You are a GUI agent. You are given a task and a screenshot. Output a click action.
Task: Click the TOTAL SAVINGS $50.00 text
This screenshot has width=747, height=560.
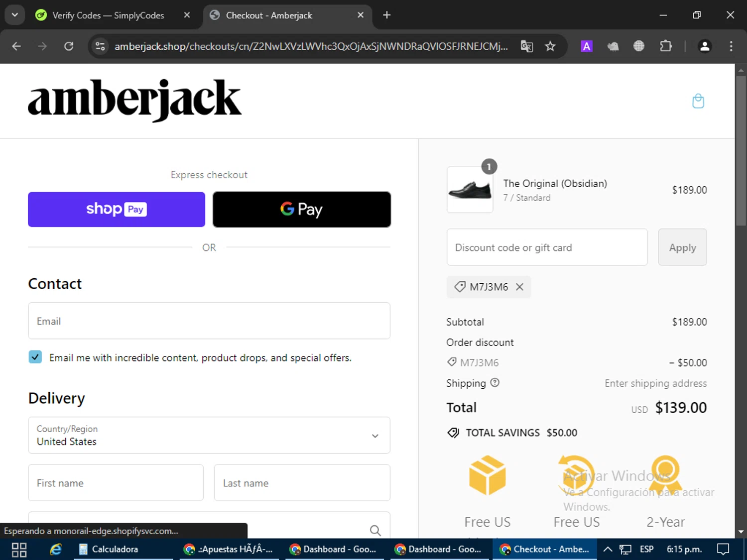point(521,433)
